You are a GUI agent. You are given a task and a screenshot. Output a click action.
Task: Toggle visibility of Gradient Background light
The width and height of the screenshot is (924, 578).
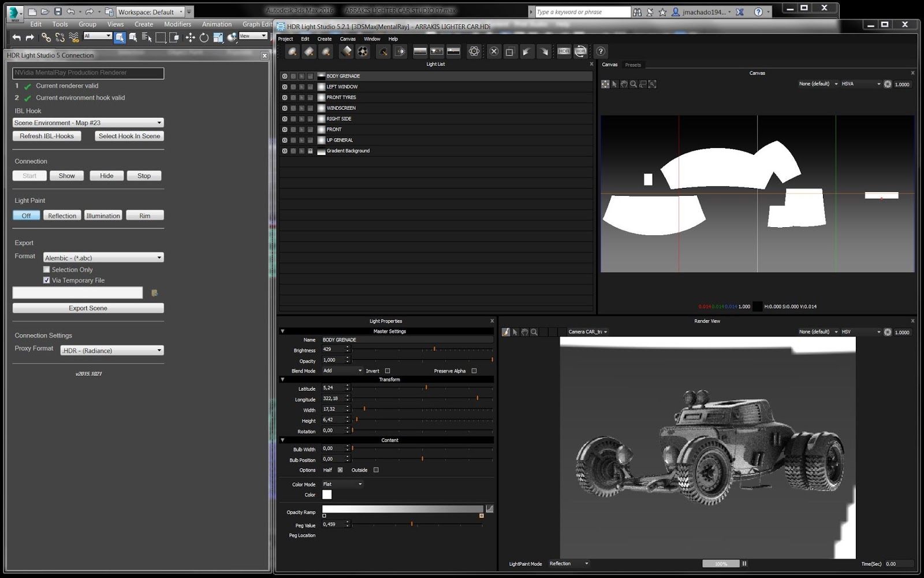tap(284, 151)
